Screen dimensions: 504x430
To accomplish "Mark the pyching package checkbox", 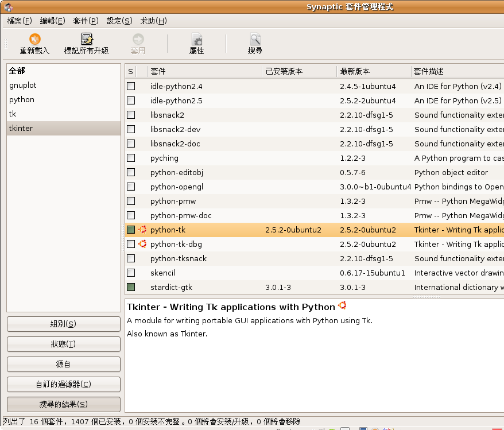I will click(x=131, y=158).
